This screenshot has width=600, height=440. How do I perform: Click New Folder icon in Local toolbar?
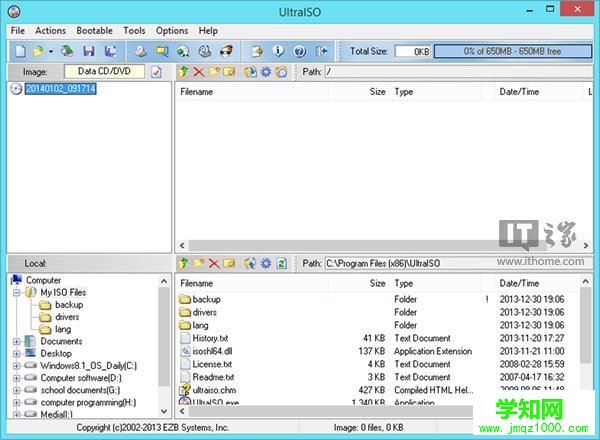[199, 263]
